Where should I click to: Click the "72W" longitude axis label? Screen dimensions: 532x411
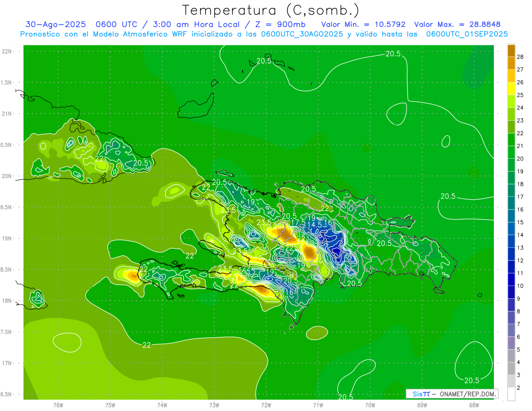pos(266,405)
